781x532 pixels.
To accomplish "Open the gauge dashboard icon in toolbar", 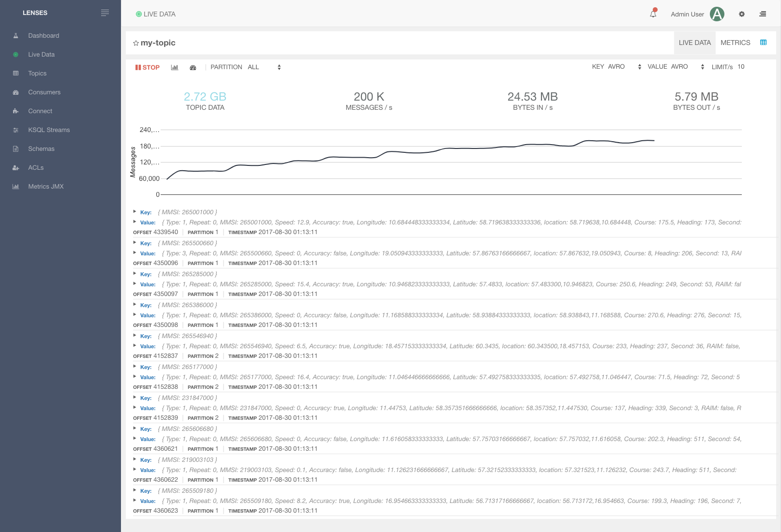I will [193, 68].
